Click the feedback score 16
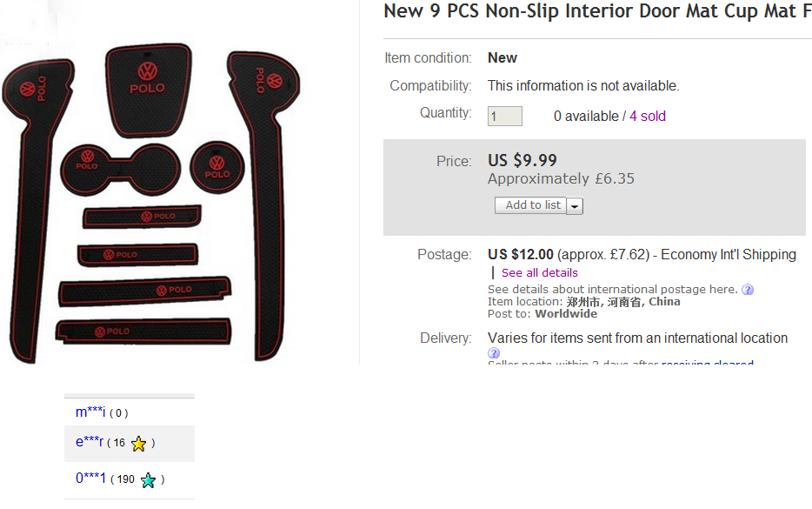Viewport: 812px width, 509px height. pos(119,444)
